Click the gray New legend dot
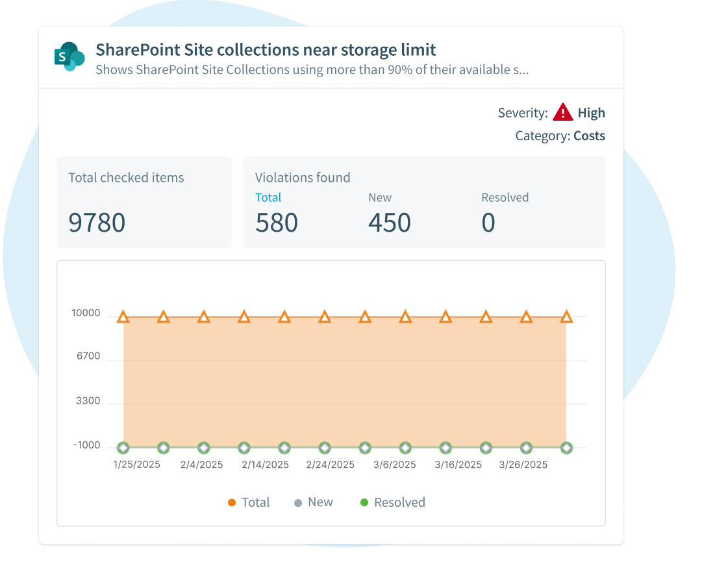The width and height of the screenshot is (715, 588). (298, 503)
